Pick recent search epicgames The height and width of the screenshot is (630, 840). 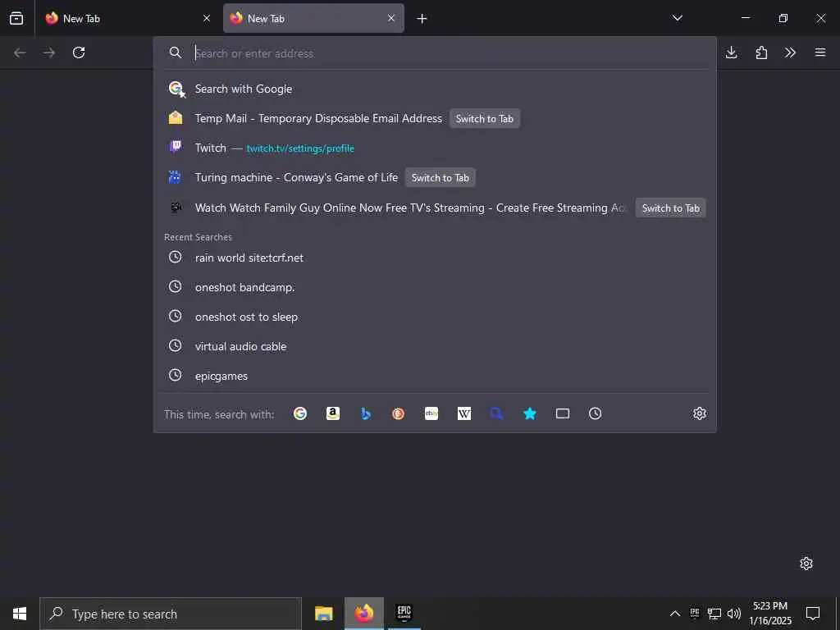point(435,376)
